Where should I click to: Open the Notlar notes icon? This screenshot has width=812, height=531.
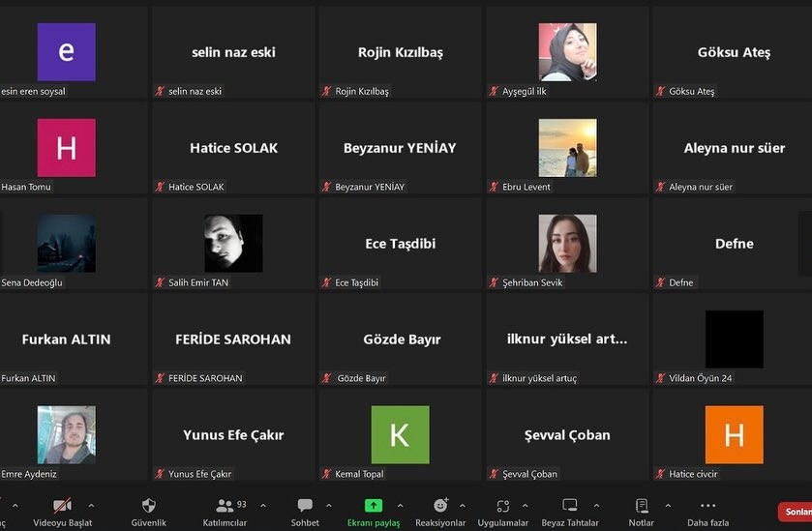tap(642, 505)
